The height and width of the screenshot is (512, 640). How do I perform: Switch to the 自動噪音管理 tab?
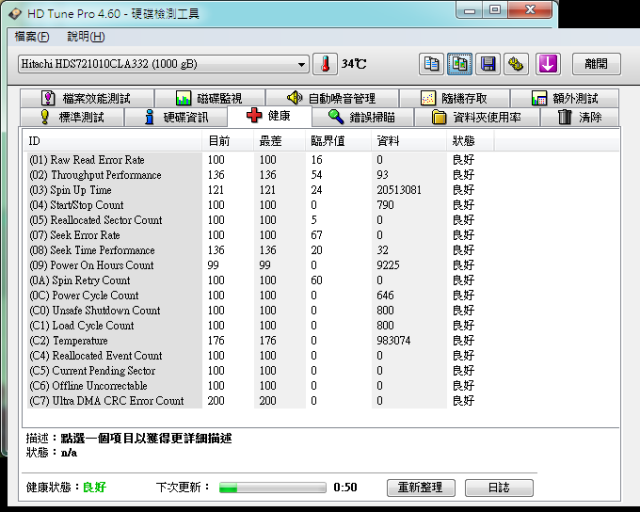coord(332,98)
